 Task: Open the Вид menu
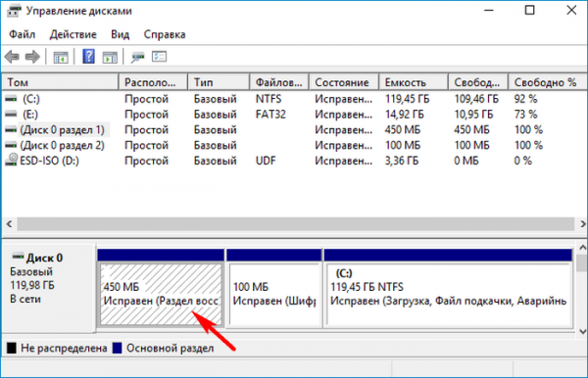coord(120,34)
